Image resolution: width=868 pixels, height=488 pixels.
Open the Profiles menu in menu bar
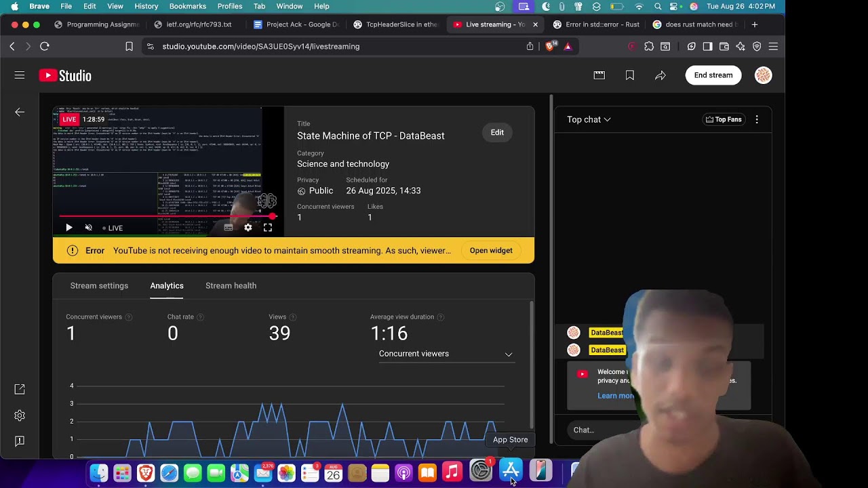pos(229,6)
